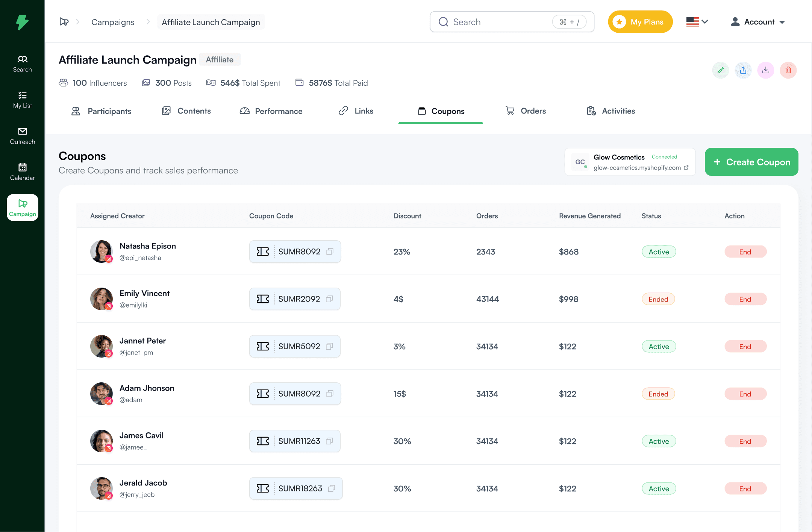Click the lightning app logo
This screenshot has width=812, height=532.
(22, 22)
